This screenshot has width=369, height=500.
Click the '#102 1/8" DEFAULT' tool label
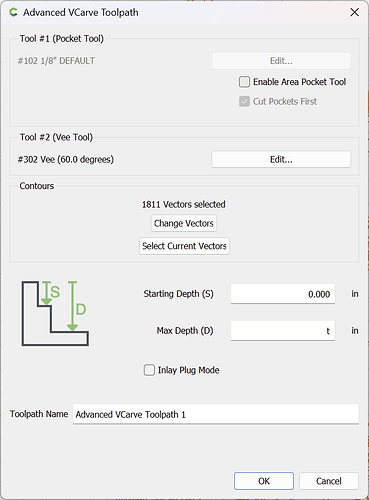[56, 61]
